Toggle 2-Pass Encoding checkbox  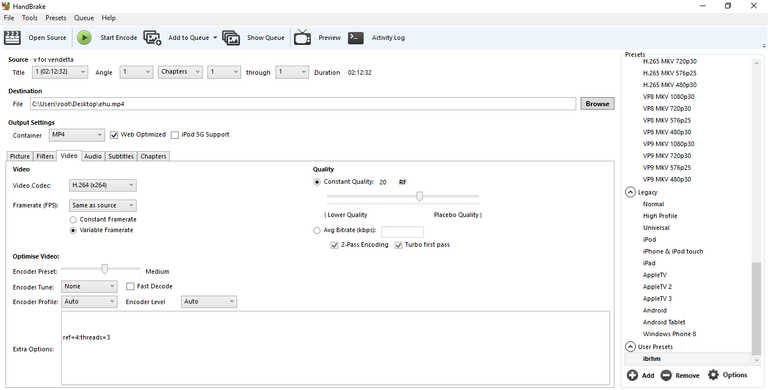(335, 245)
